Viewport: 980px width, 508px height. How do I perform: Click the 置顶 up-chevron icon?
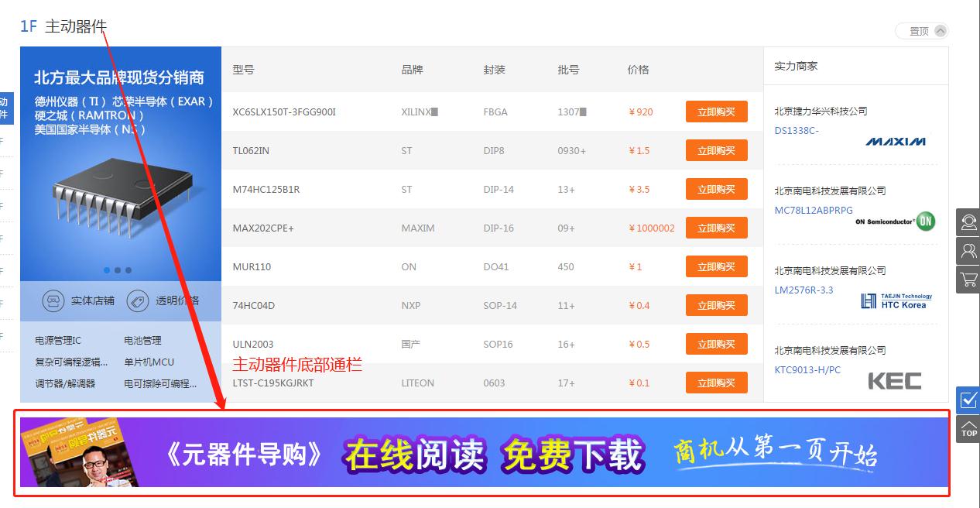coord(940,31)
